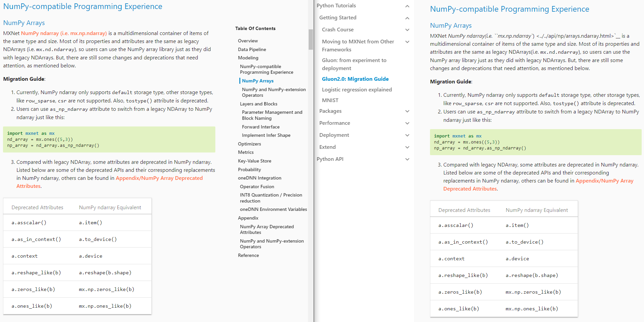
Task: Go to Forward Interface contents entry
Action: [261, 127]
